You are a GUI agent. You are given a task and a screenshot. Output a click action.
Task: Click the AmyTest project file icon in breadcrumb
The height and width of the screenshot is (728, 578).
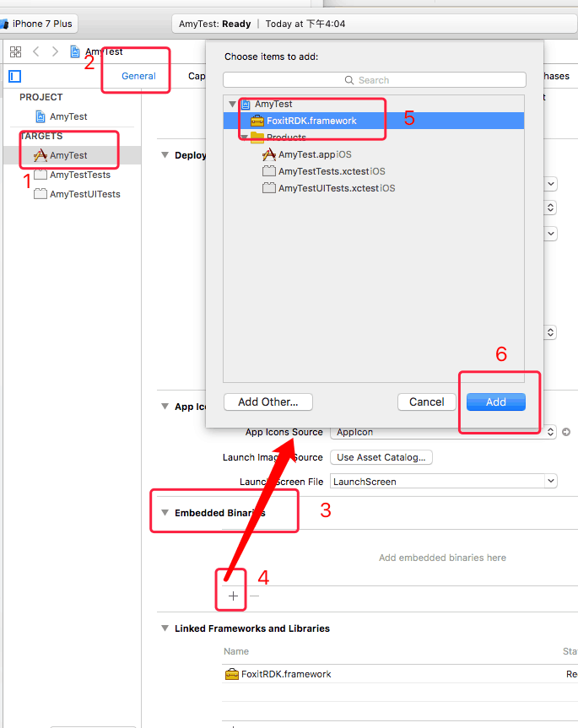75,51
